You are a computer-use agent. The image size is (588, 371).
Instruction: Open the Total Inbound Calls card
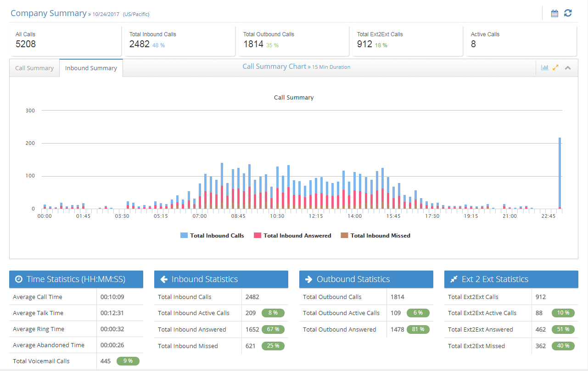pyautogui.click(x=178, y=41)
